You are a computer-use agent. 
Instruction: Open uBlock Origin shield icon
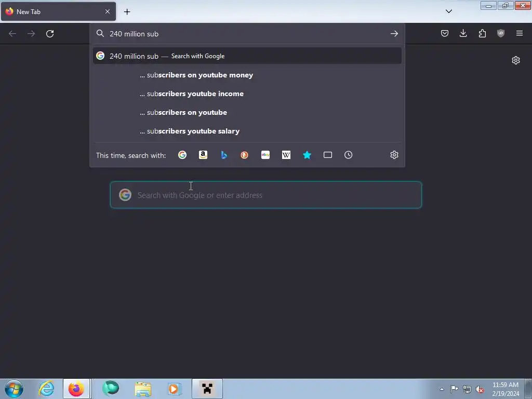click(x=501, y=33)
